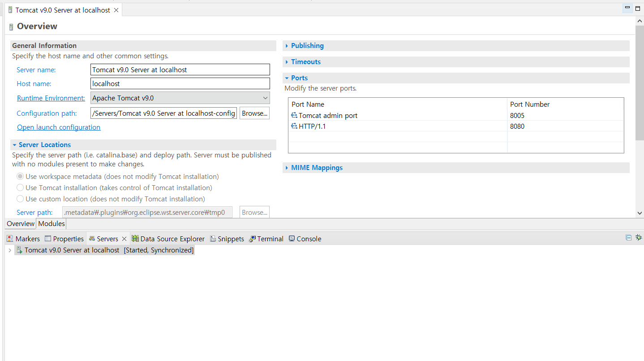This screenshot has height=361, width=644.
Task: Select Tomcat v9.0 Server row in Servers view
Action: point(105,250)
